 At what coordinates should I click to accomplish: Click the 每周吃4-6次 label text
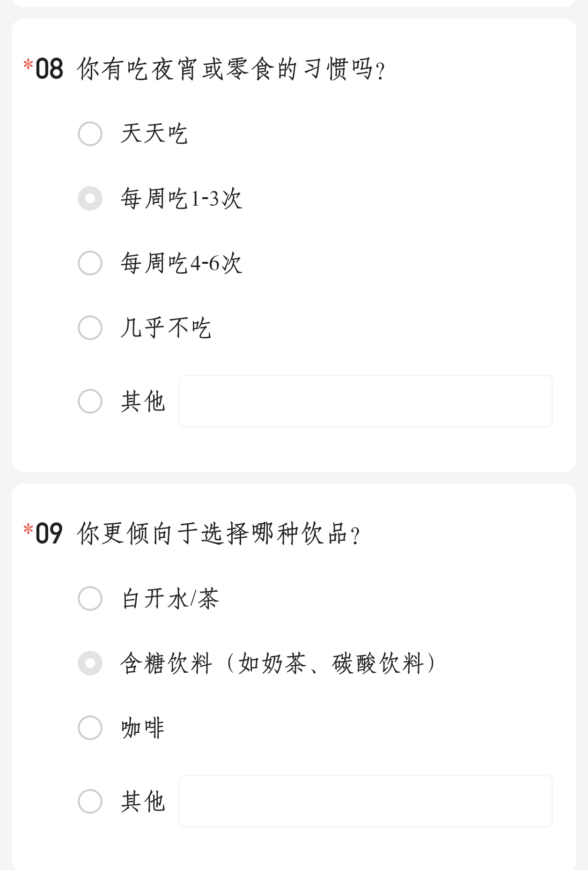181,263
